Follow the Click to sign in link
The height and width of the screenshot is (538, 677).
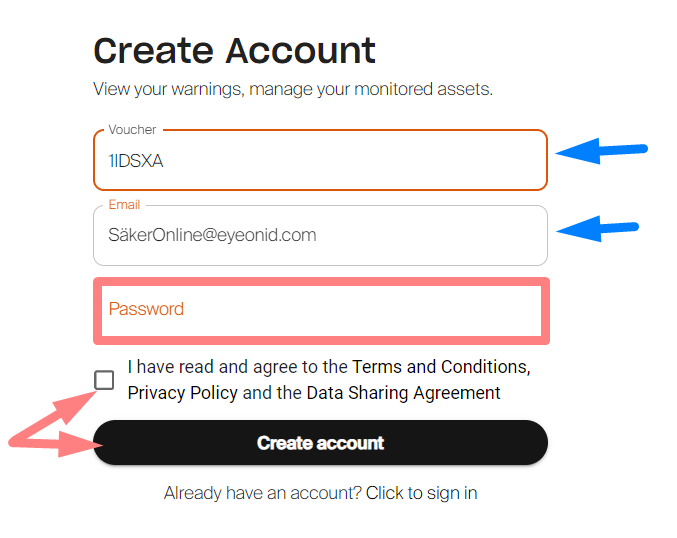(421, 493)
